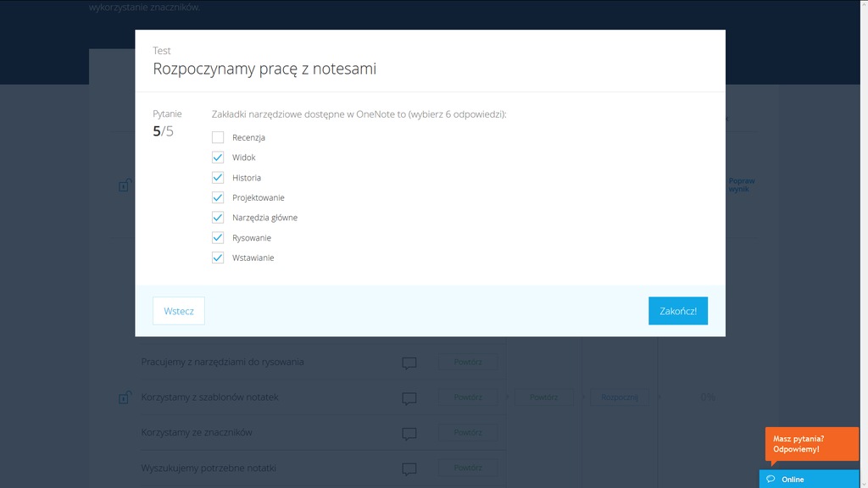Finish the test with Zakończ!
This screenshot has width=868, height=488.
coord(678,311)
